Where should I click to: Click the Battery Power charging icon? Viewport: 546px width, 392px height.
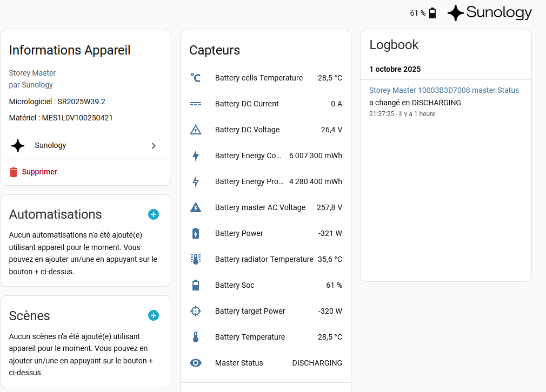(196, 233)
